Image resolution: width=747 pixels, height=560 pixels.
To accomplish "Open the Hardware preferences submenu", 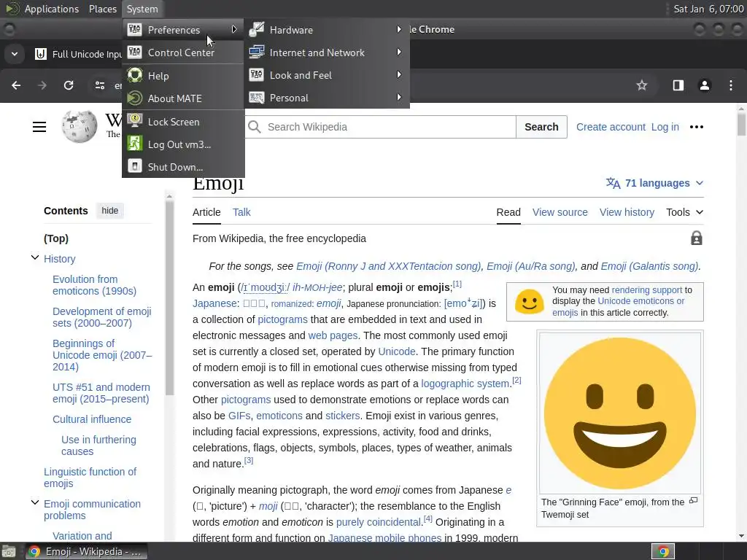I will 327,29.
